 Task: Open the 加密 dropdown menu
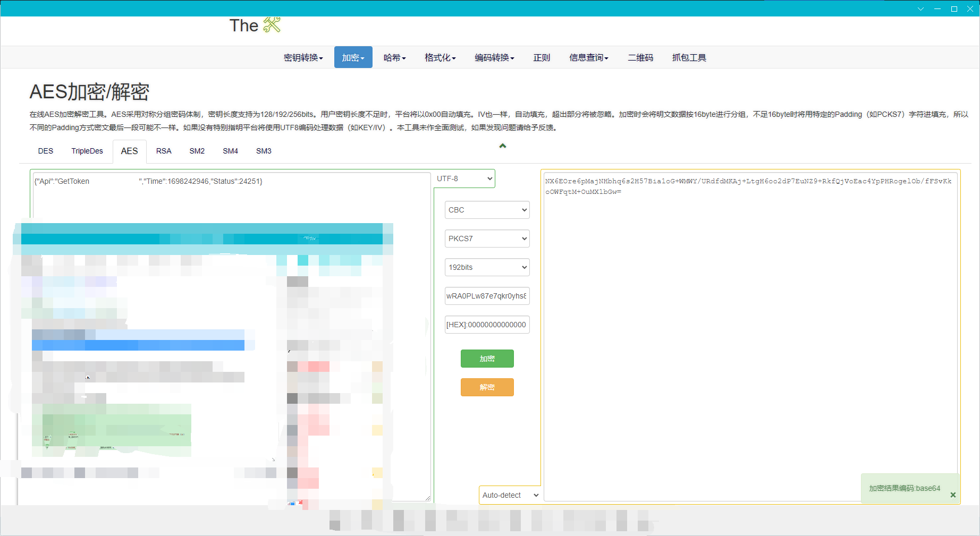pyautogui.click(x=353, y=57)
